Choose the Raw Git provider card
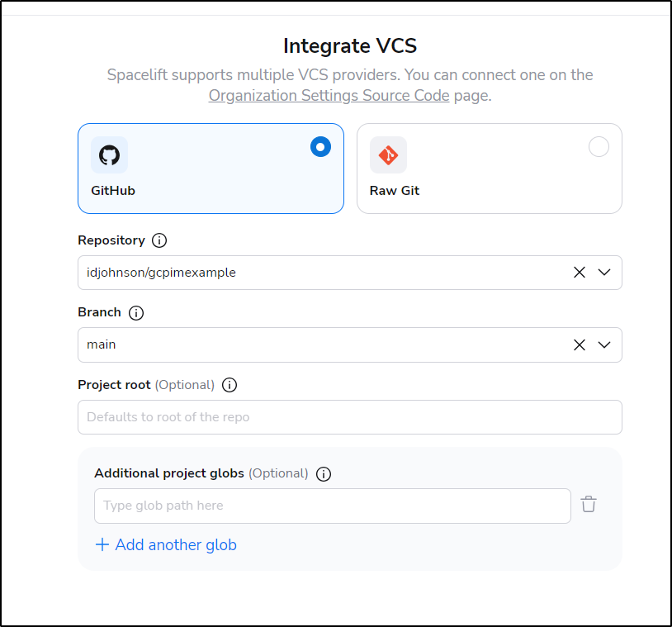Image resolution: width=672 pixels, height=627 pixels. (489, 169)
